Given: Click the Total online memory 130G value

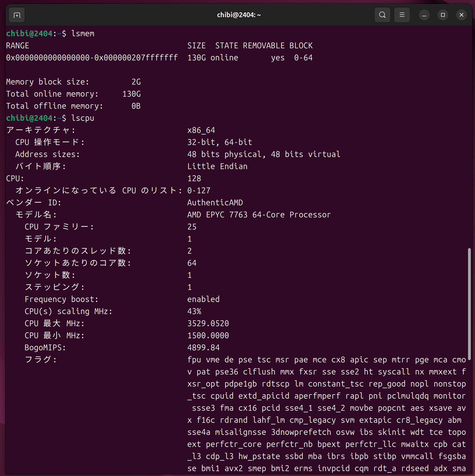Looking at the screenshot, I should tap(131, 94).
